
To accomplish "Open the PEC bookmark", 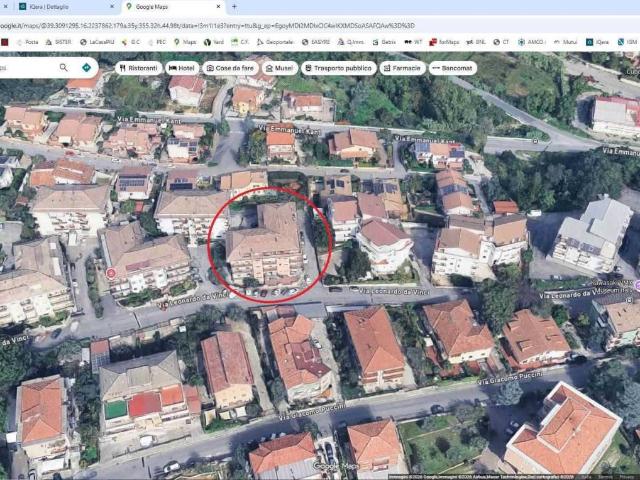I will click(157, 42).
